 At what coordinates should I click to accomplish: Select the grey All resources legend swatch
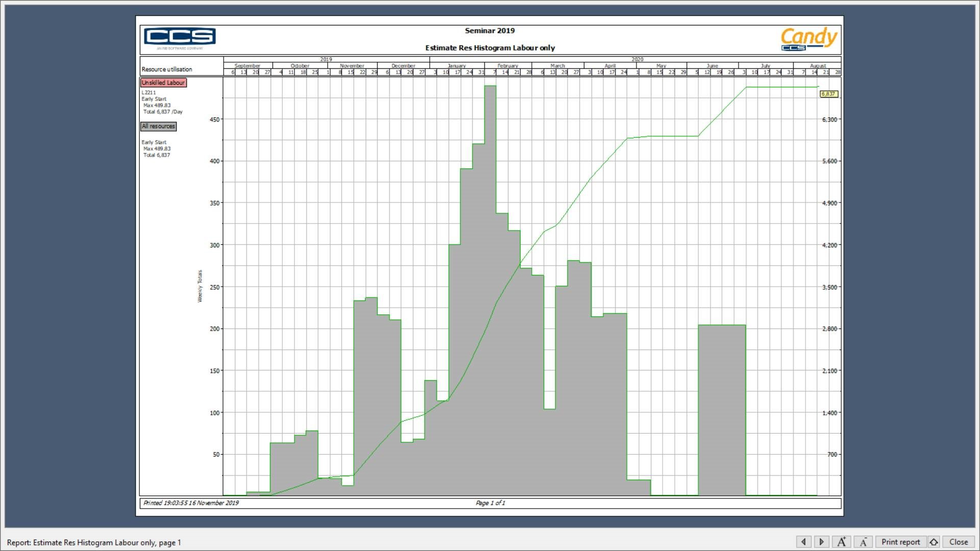coord(158,126)
